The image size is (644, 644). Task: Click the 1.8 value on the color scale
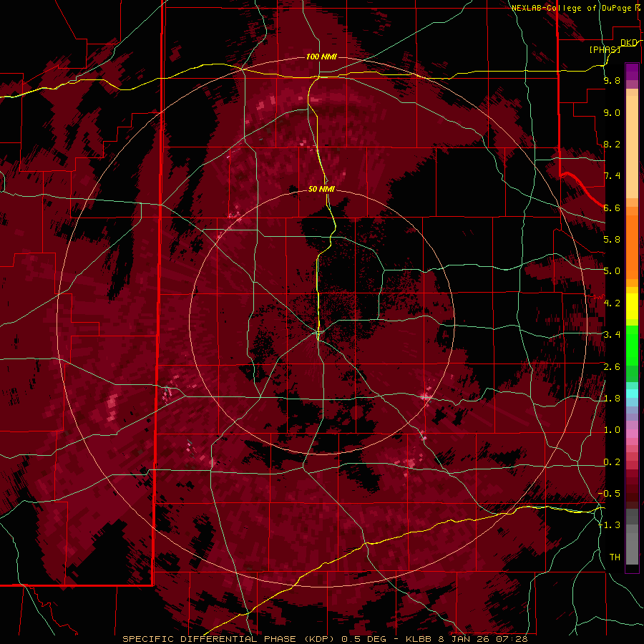pos(612,399)
